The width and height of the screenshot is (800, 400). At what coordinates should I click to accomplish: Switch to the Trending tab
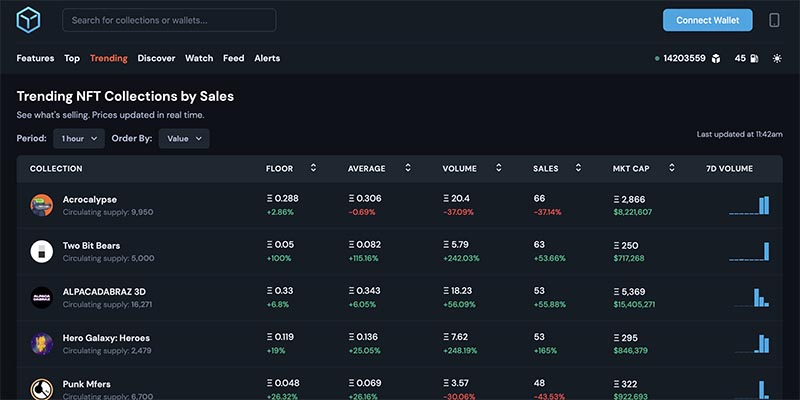click(109, 58)
